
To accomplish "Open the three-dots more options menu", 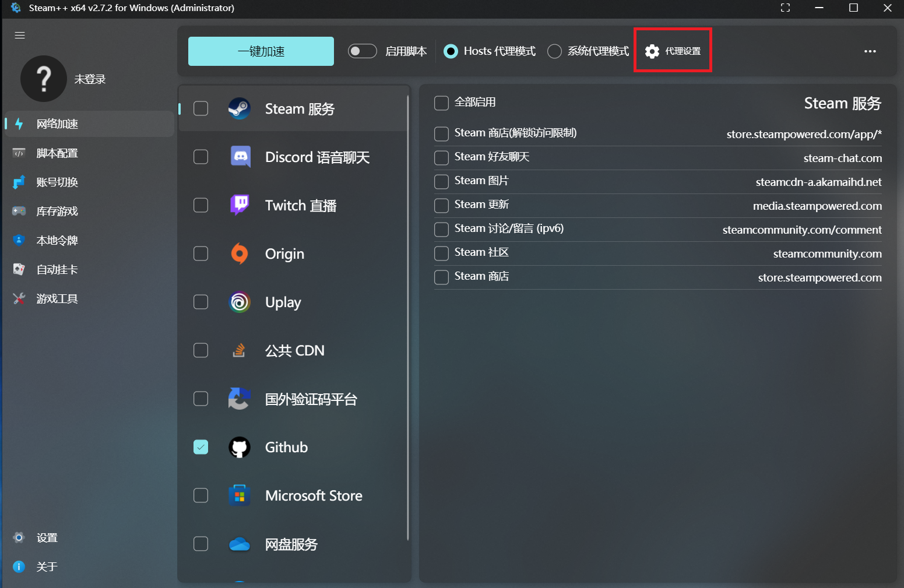I will 870,51.
